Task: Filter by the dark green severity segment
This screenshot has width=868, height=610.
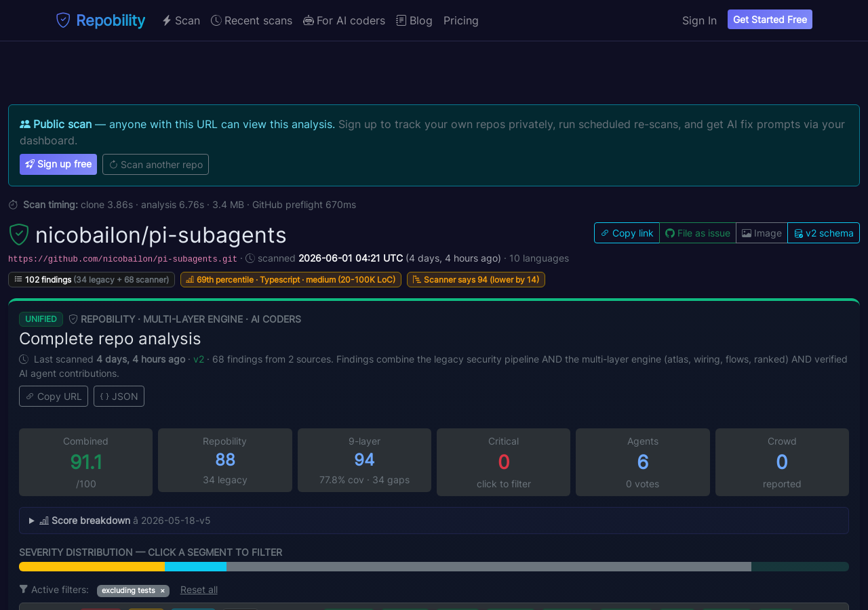Action: coord(800,567)
